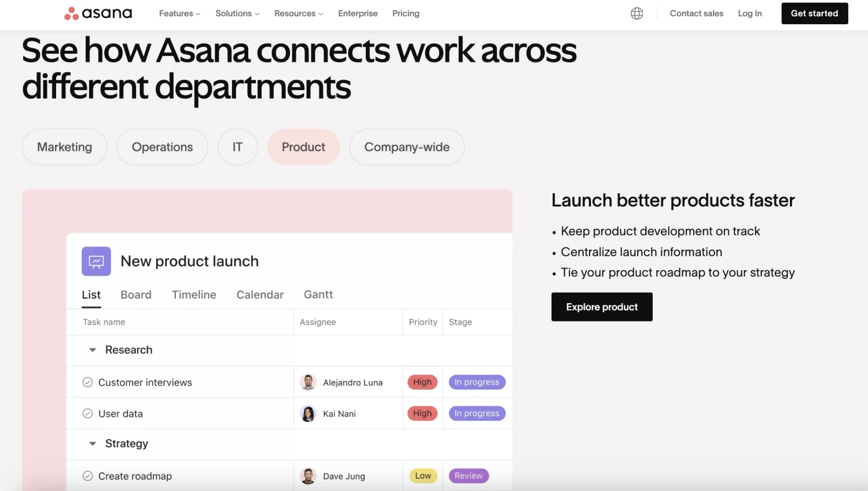This screenshot has width=868, height=491.
Task: Switch to the Calendar view tab
Action: [x=260, y=295]
